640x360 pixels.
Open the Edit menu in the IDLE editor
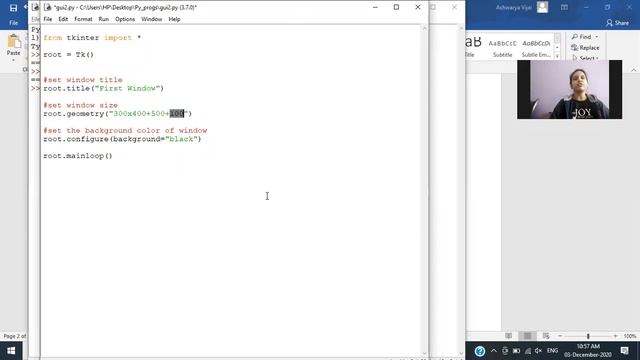pos(63,19)
